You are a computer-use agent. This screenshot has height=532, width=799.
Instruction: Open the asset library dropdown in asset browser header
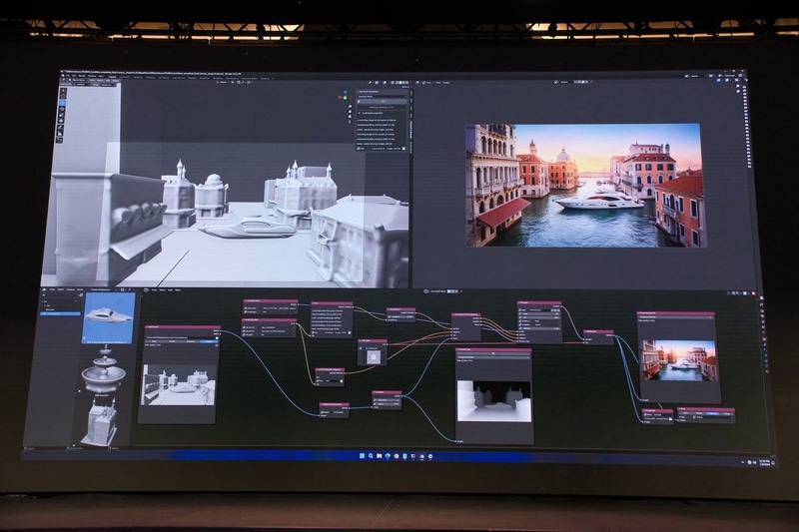[102, 289]
